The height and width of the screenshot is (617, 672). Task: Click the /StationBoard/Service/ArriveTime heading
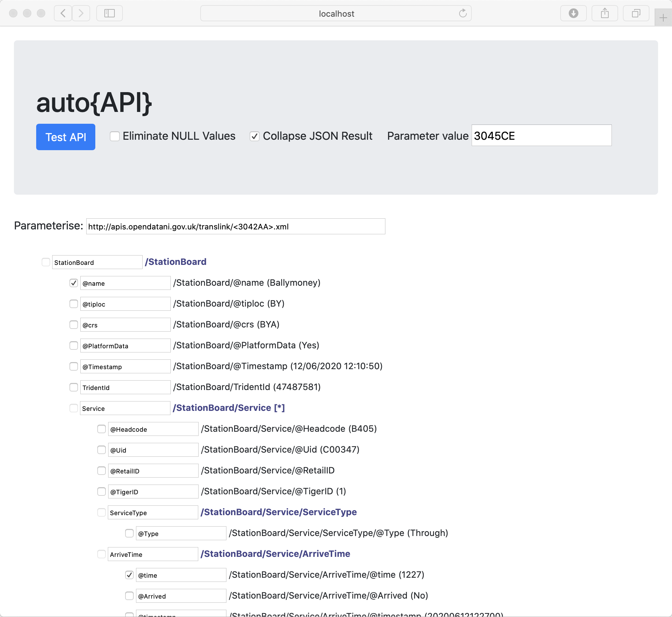(x=275, y=554)
